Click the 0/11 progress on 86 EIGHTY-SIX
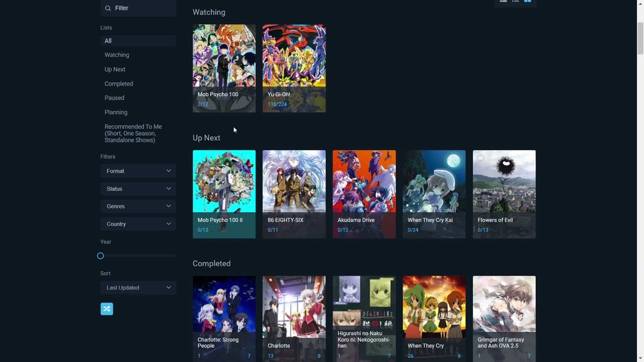The width and height of the screenshot is (644, 362). tap(273, 230)
